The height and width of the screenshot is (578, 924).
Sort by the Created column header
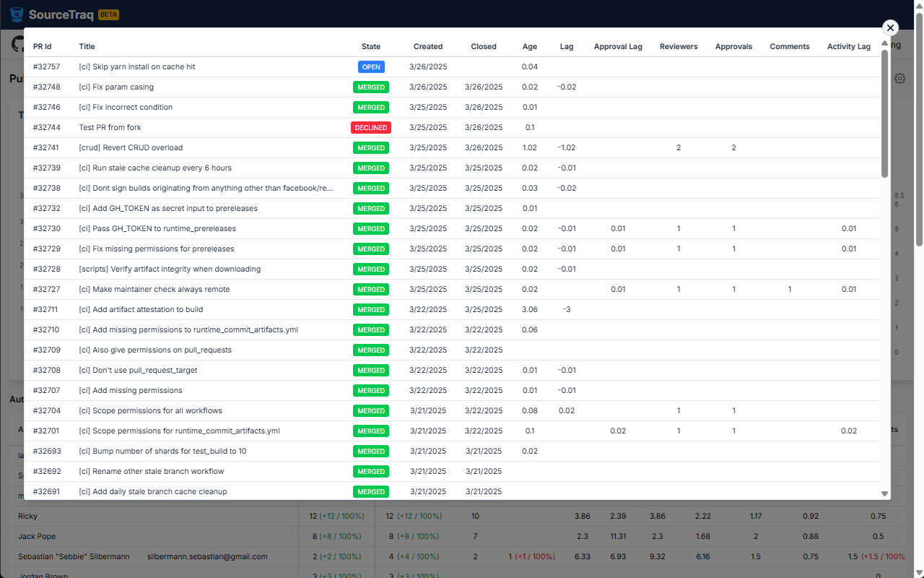(x=428, y=46)
